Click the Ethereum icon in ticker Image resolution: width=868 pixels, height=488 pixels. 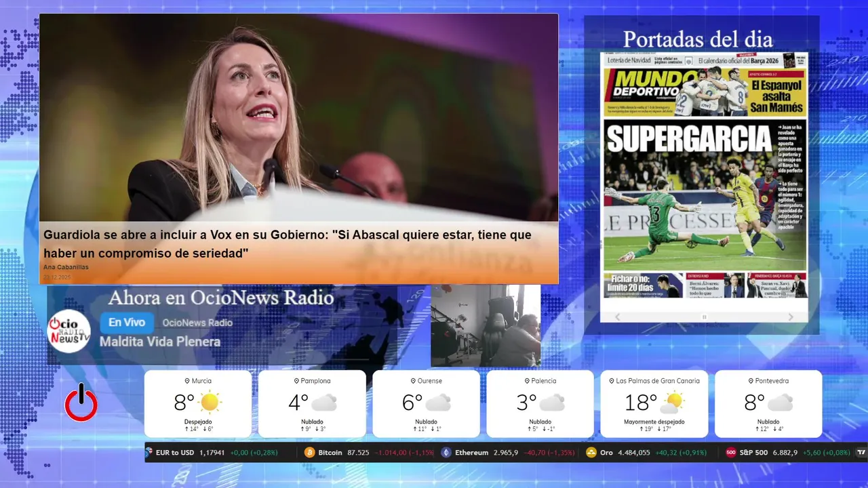tap(446, 452)
